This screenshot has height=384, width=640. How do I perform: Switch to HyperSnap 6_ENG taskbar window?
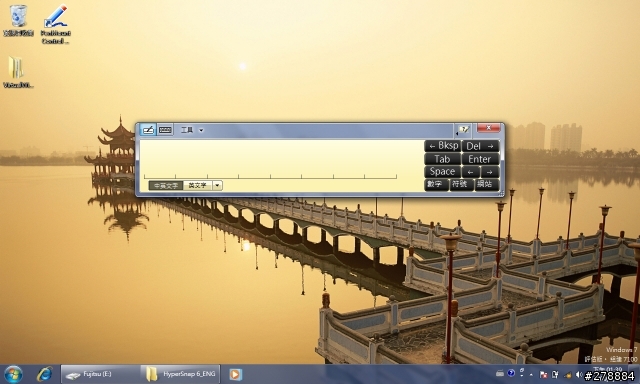coord(180,374)
